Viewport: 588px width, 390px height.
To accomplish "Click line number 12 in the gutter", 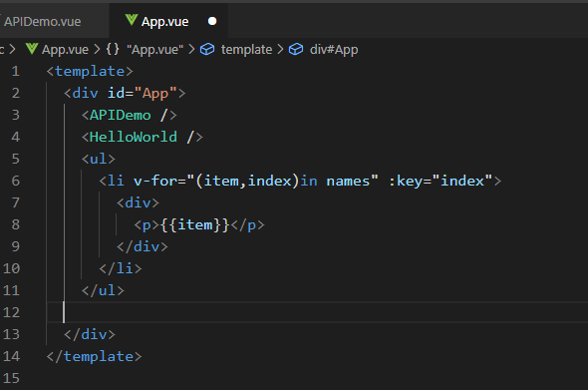I will coord(11,312).
